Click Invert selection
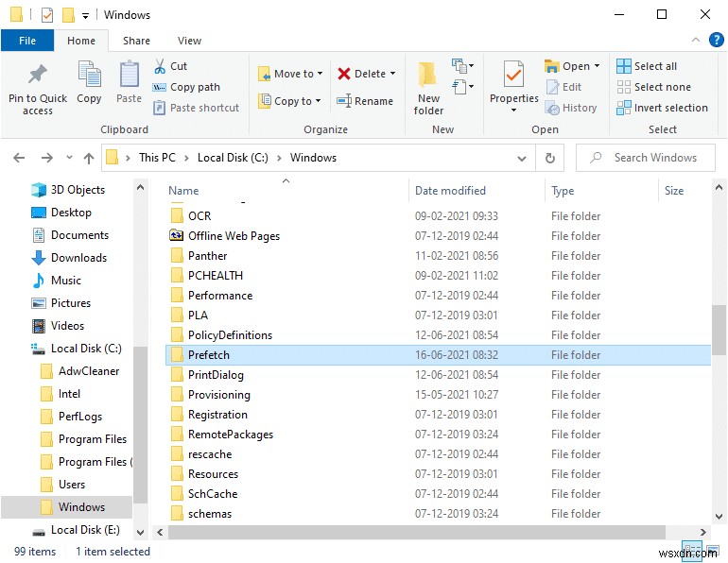The image size is (728, 563). tap(662, 108)
